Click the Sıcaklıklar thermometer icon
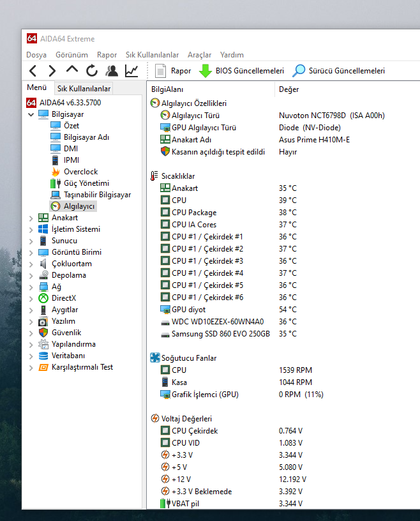Screen dimensions: 420x521 (x=154, y=176)
